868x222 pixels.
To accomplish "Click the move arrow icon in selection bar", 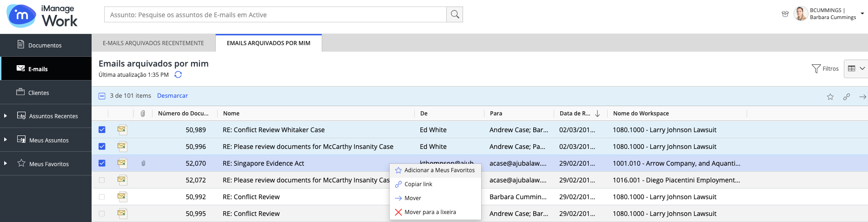I will (x=862, y=97).
